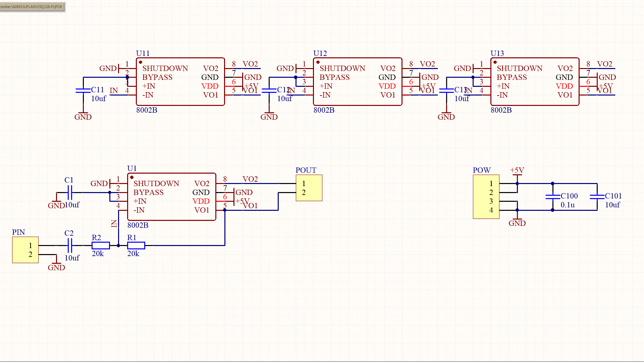The image size is (644, 362).
Task: Select the U13 8002B chip body
Action: click(x=534, y=81)
